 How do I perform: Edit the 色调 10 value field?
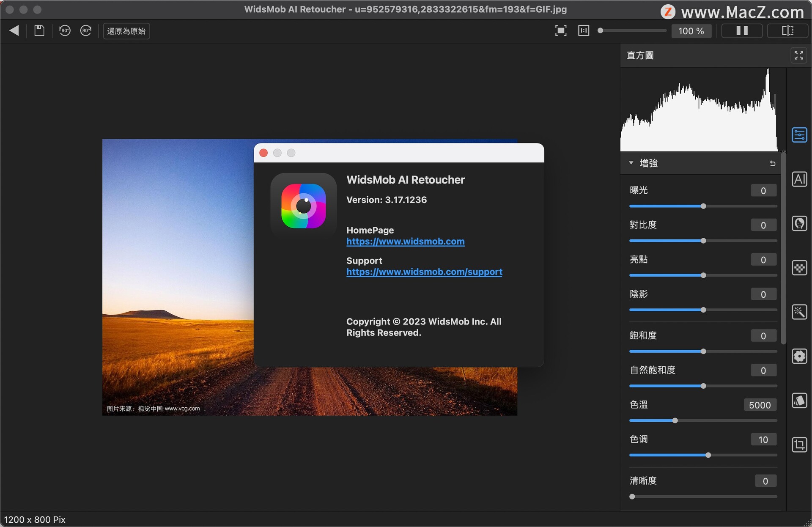pyautogui.click(x=763, y=439)
